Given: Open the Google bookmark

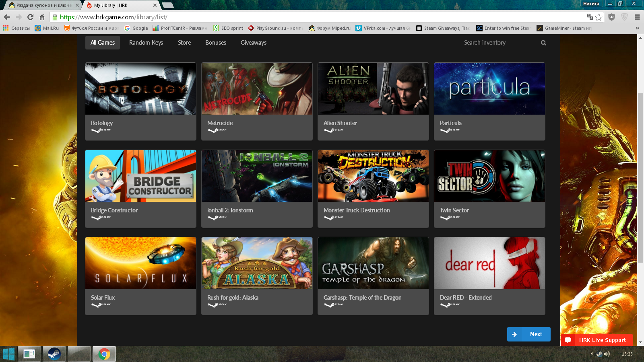Looking at the screenshot, I should click(136, 28).
